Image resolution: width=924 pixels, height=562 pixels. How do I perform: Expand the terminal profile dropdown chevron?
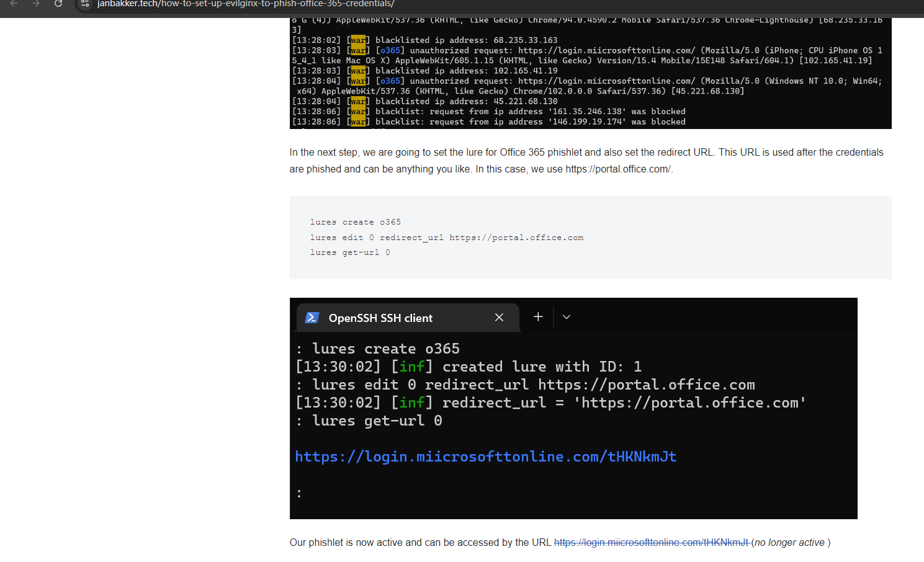[567, 317]
